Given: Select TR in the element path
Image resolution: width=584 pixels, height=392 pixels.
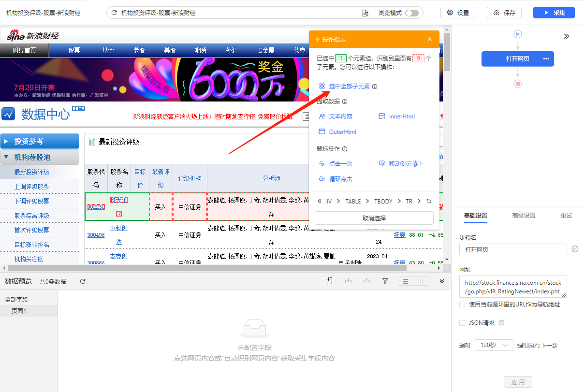Looking at the screenshot, I should pos(409,201).
